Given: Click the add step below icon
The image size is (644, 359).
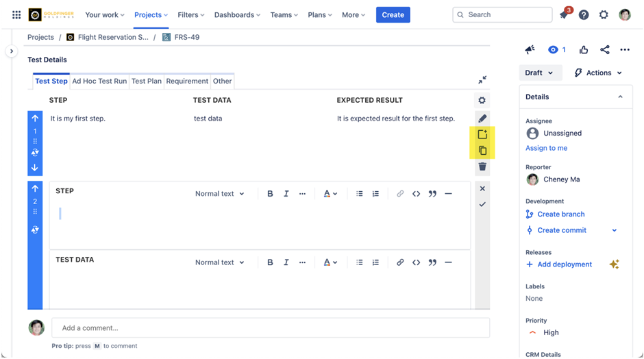Looking at the screenshot, I should pos(482,134).
